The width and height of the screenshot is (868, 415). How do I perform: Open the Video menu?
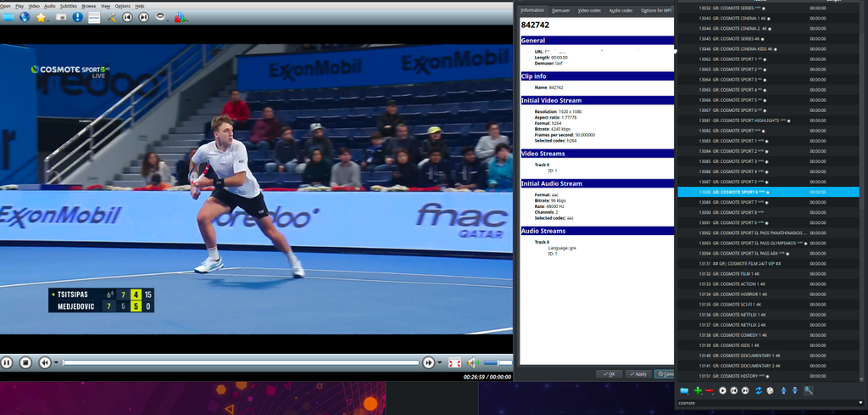coord(34,6)
